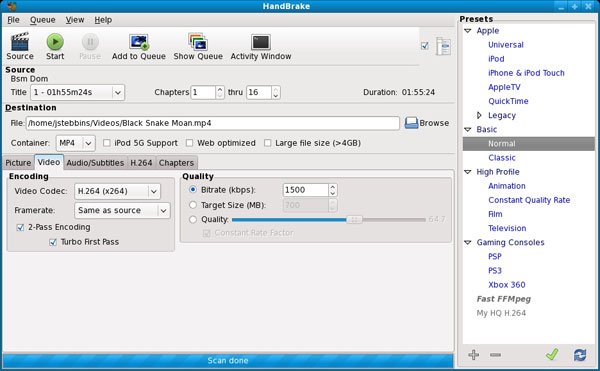Click the green checkmark presets icon
This screenshot has width=600, height=371.
pyautogui.click(x=552, y=355)
